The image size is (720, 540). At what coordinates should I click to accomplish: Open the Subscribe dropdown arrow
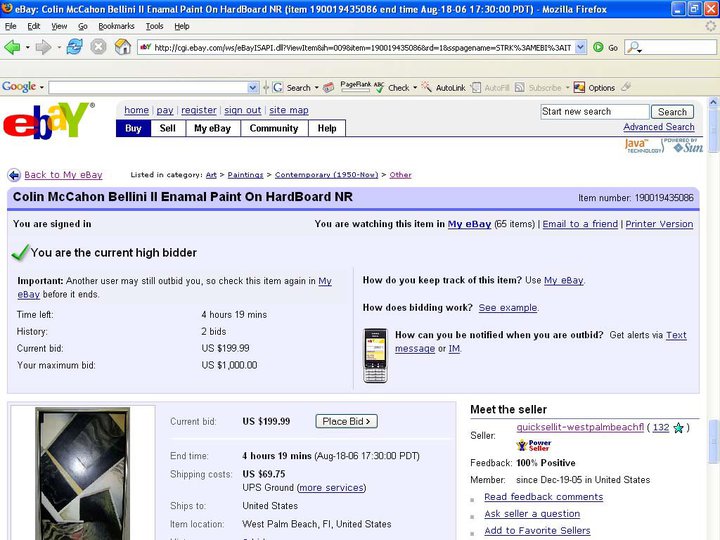click(x=567, y=87)
